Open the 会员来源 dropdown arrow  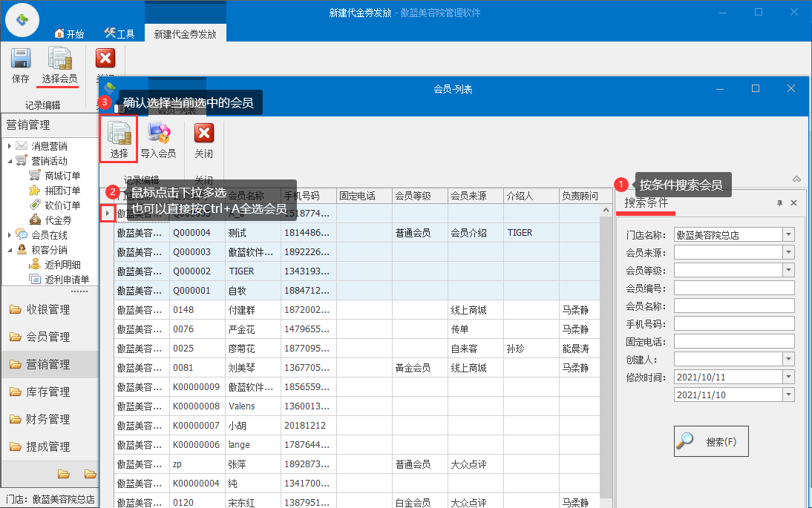[788, 252]
